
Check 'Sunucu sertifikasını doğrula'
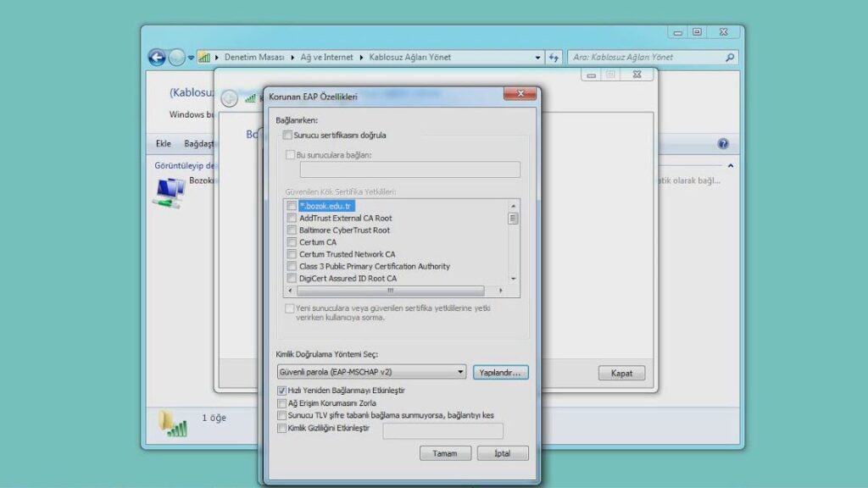click(x=288, y=135)
